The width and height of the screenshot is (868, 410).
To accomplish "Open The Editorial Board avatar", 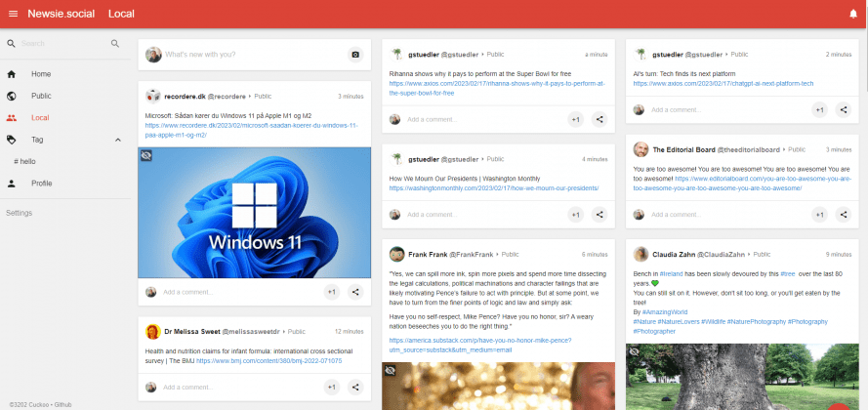I will coord(641,150).
